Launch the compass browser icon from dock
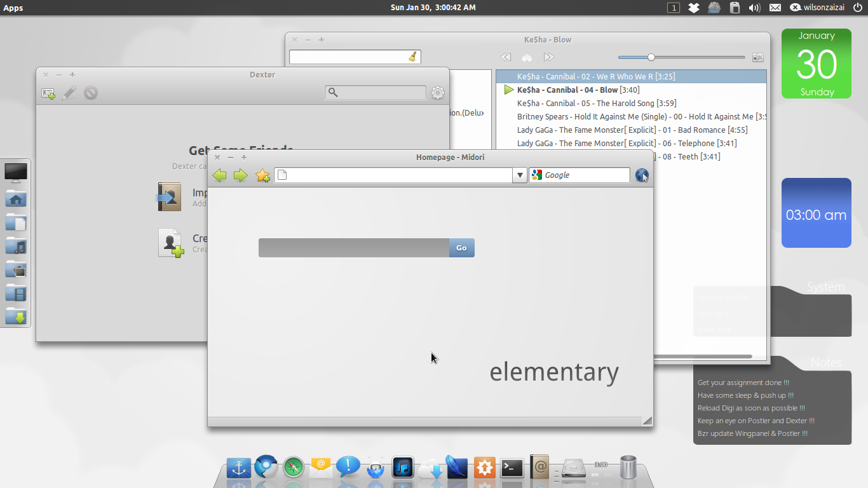This screenshot has height=488, width=868. click(x=294, y=468)
